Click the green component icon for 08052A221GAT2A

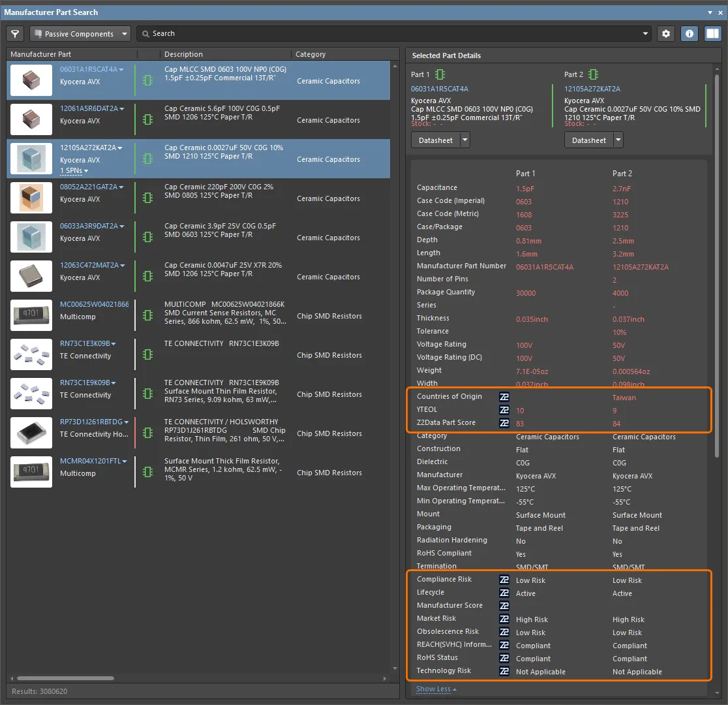pyautogui.click(x=148, y=198)
